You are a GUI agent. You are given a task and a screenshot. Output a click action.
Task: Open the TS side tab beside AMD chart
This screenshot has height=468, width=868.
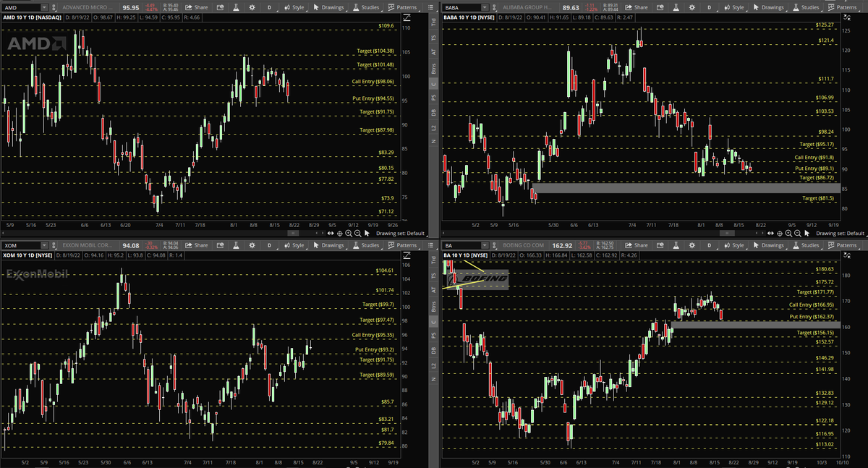click(x=433, y=38)
